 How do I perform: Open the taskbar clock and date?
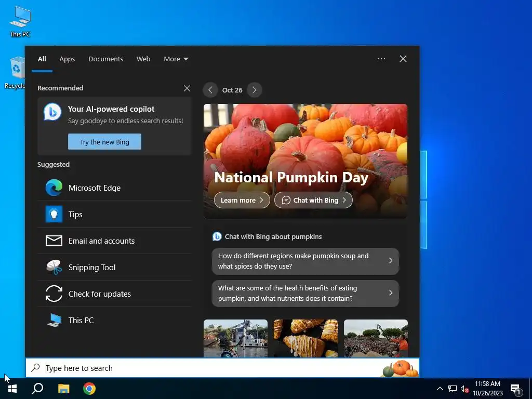pos(488,389)
